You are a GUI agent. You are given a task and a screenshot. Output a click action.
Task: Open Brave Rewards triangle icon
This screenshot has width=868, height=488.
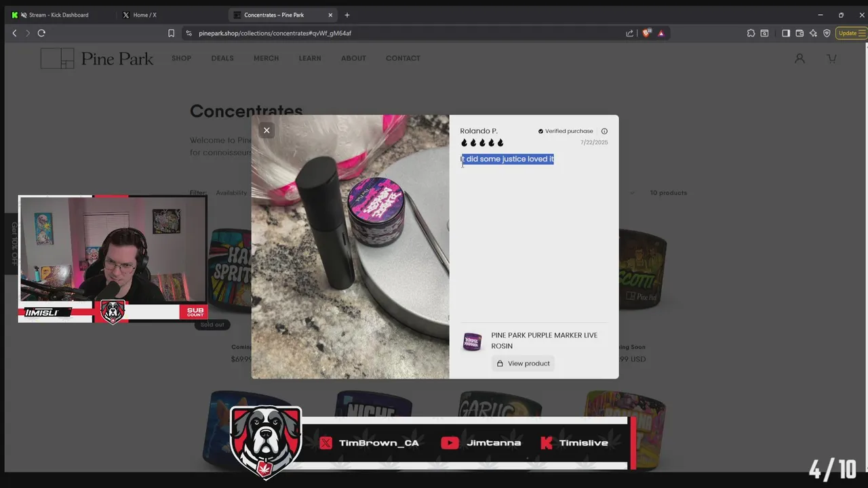coord(661,33)
